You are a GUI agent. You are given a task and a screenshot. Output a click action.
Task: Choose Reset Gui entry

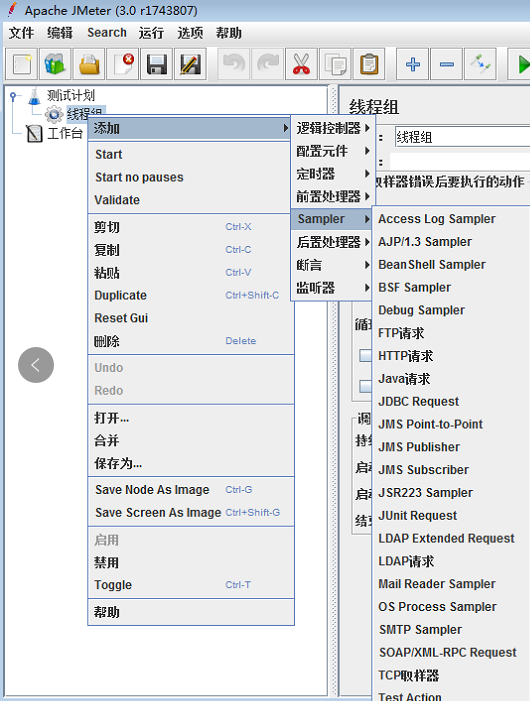tap(191, 318)
